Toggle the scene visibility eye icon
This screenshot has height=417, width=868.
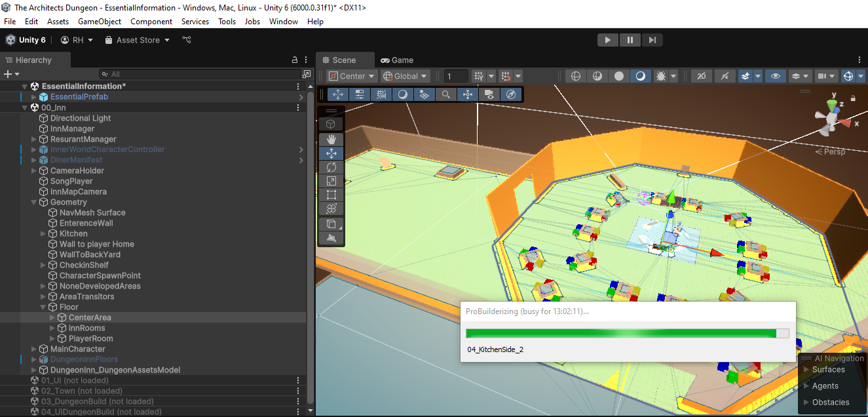point(776,76)
